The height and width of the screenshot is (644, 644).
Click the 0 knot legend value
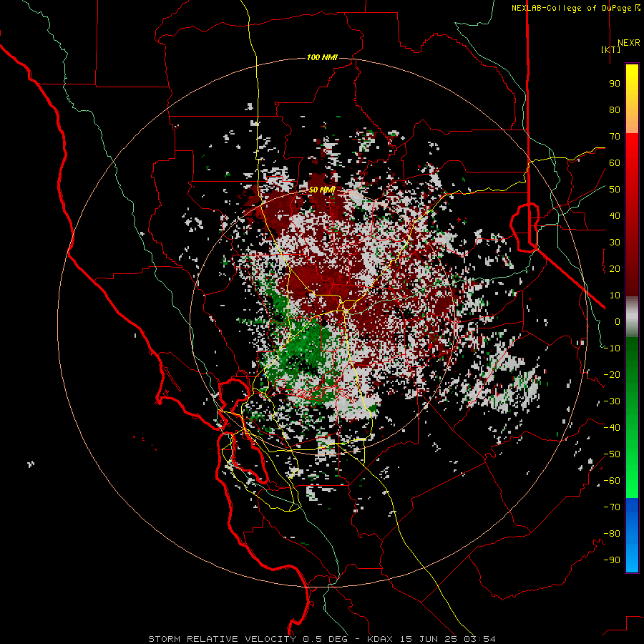618,322
